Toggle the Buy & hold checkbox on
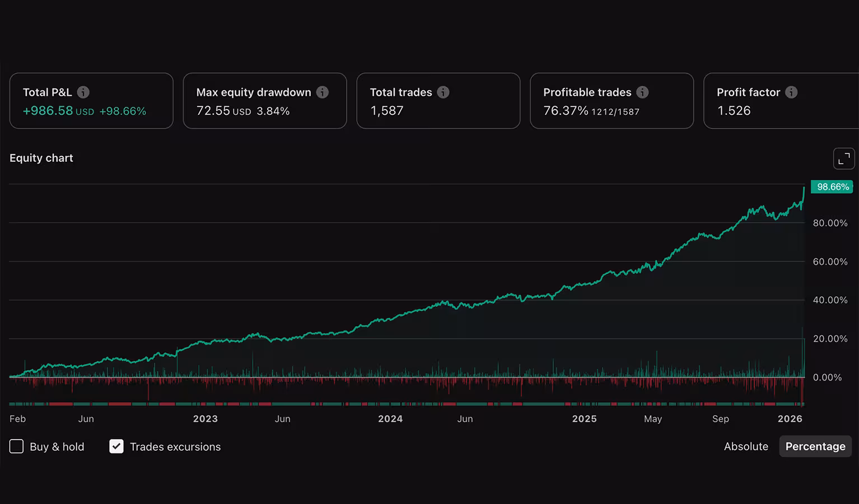 tap(16, 446)
